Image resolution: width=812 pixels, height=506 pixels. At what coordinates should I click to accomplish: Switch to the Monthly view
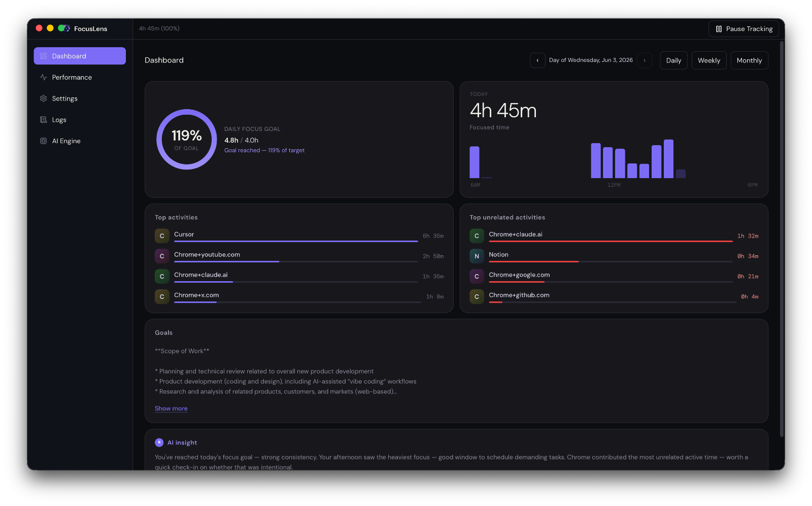(x=749, y=60)
